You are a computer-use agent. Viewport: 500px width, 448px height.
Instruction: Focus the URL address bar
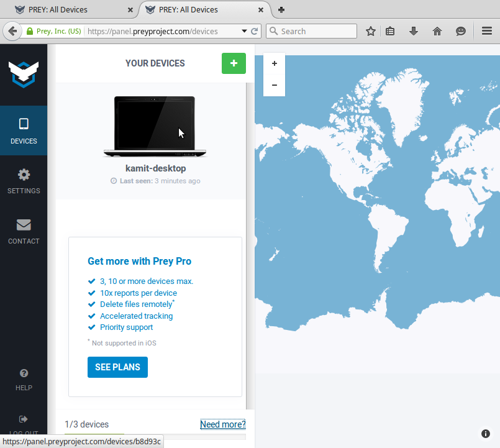163,31
